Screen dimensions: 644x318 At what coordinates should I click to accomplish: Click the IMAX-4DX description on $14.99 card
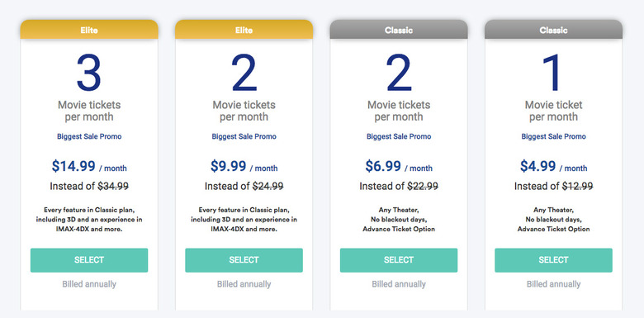89,220
